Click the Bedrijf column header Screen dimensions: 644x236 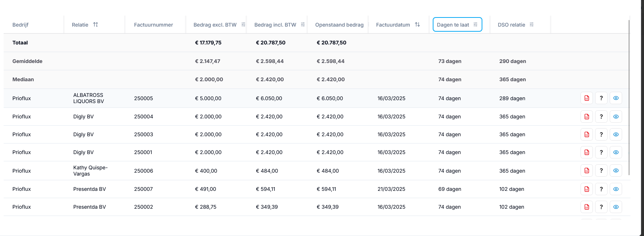click(20, 25)
